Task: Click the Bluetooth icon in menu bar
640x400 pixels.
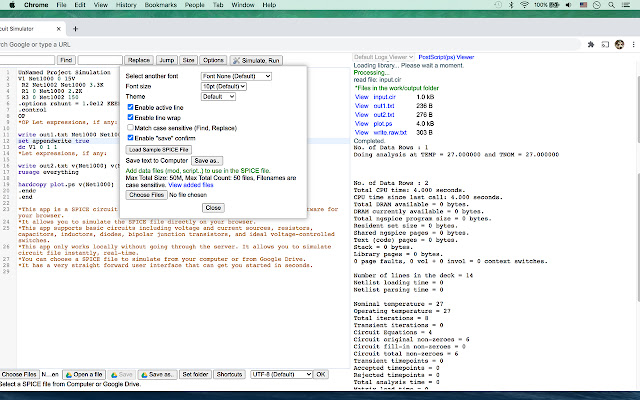Action: (511, 5)
